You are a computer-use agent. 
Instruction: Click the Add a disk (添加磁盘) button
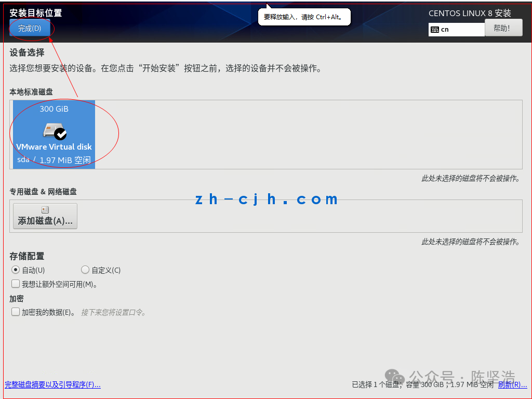click(45, 216)
